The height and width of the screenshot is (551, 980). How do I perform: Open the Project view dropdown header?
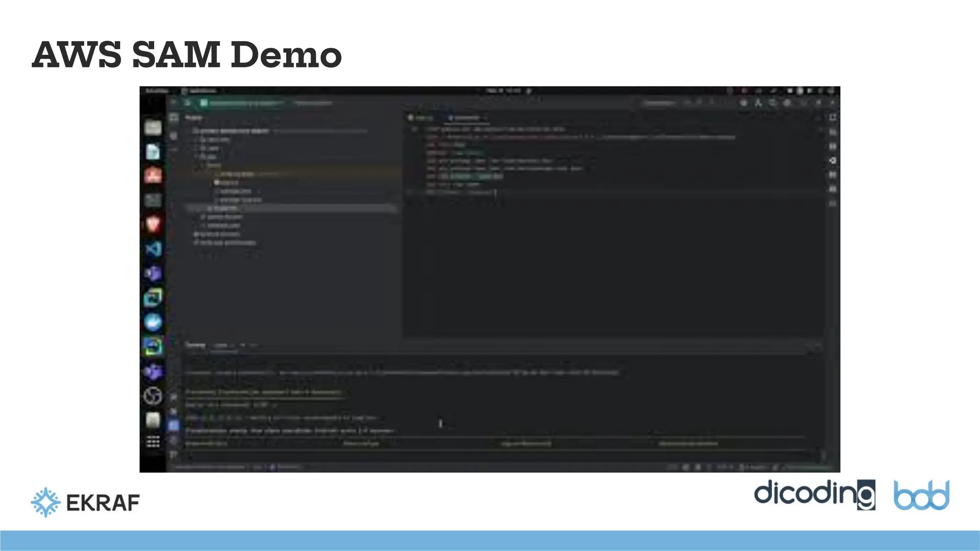194,118
